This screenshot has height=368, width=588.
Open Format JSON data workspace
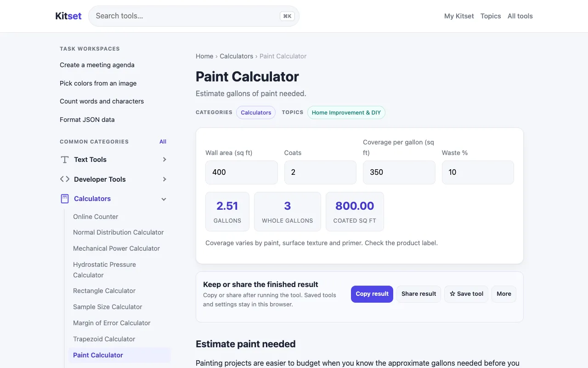coord(87,120)
